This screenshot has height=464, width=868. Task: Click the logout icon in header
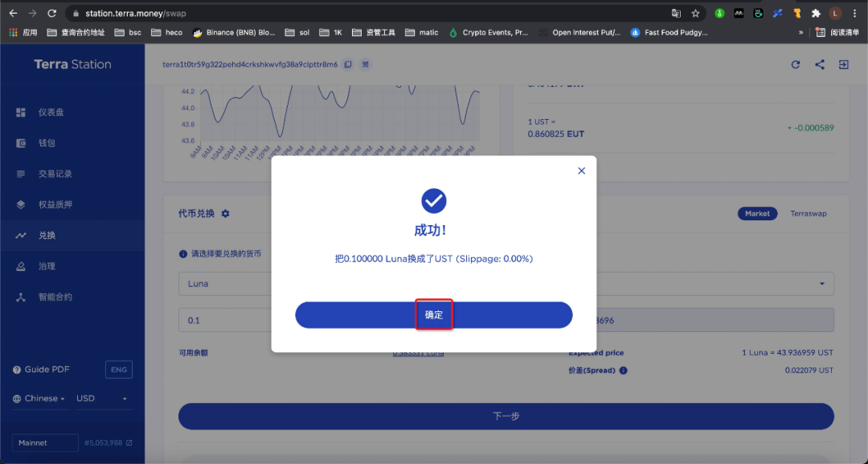(844, 64)
